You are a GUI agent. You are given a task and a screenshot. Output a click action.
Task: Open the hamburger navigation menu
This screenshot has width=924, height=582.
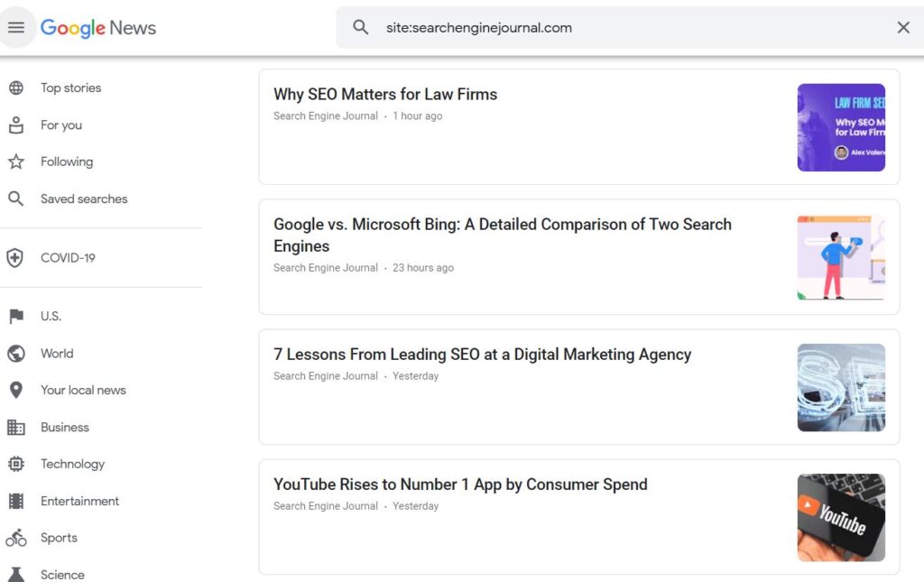pos(17,26)
